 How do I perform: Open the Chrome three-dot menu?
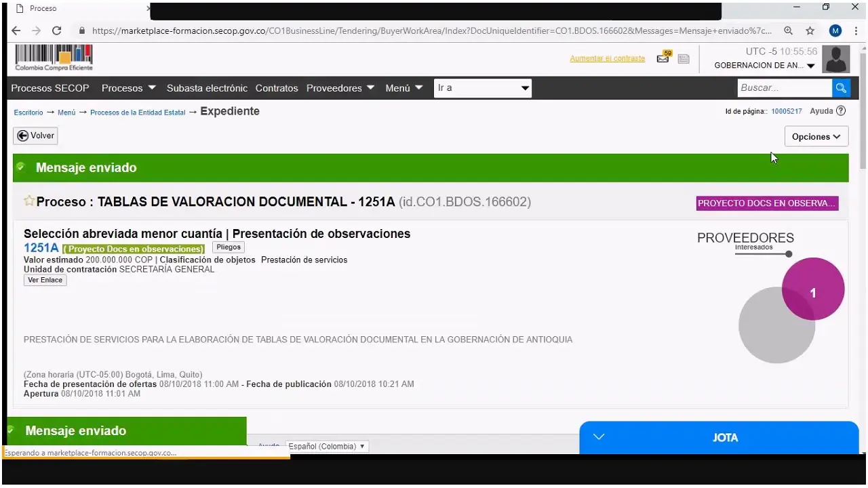tap(856, 30)
